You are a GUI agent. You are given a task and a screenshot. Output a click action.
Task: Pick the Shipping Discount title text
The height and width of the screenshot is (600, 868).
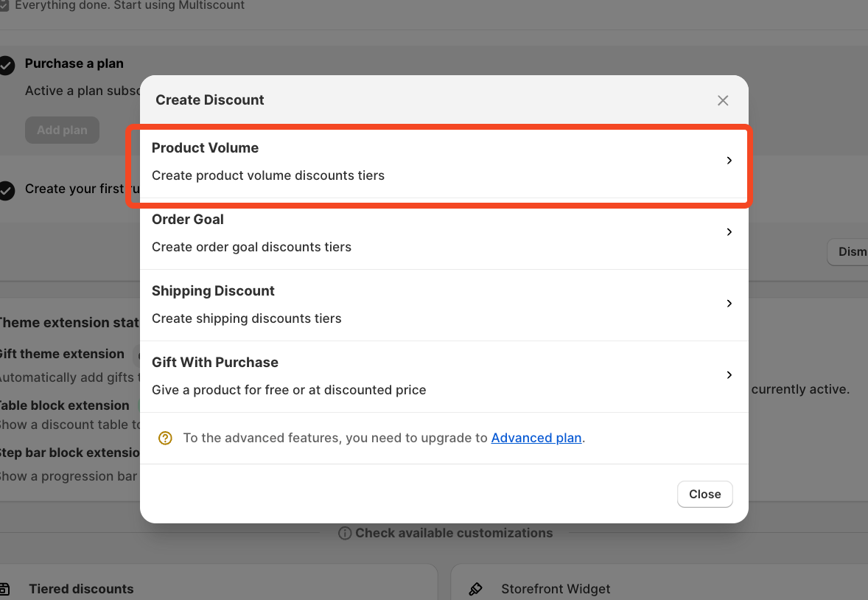[213, 291]
